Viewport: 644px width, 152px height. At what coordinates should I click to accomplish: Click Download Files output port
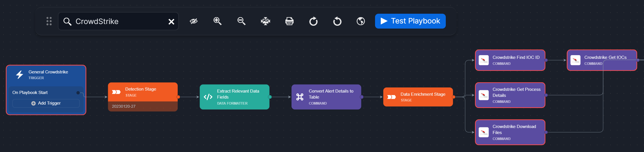[x=546, y=132]
